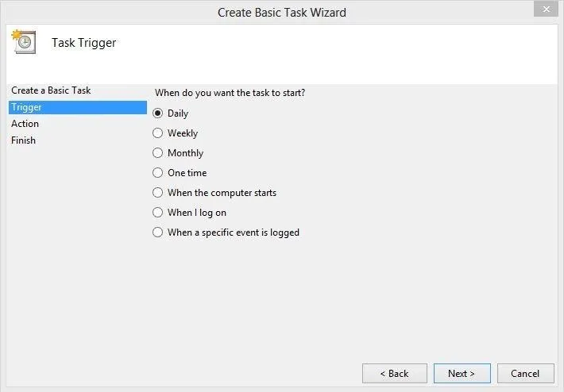Close the Create Basic Task Wizard window

coord(546,9)
